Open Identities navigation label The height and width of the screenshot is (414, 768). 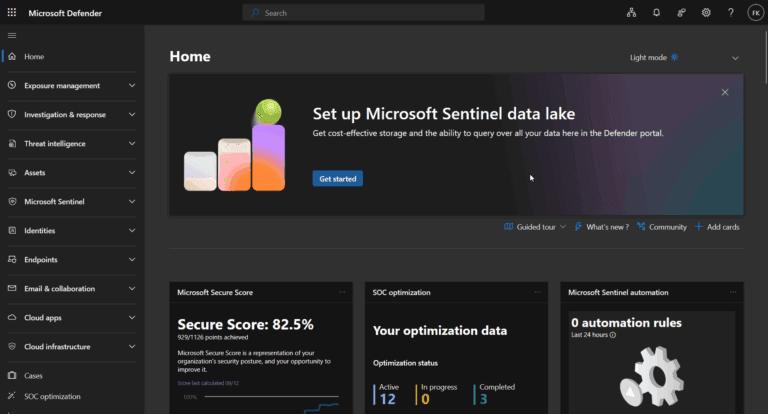point(40,231)
